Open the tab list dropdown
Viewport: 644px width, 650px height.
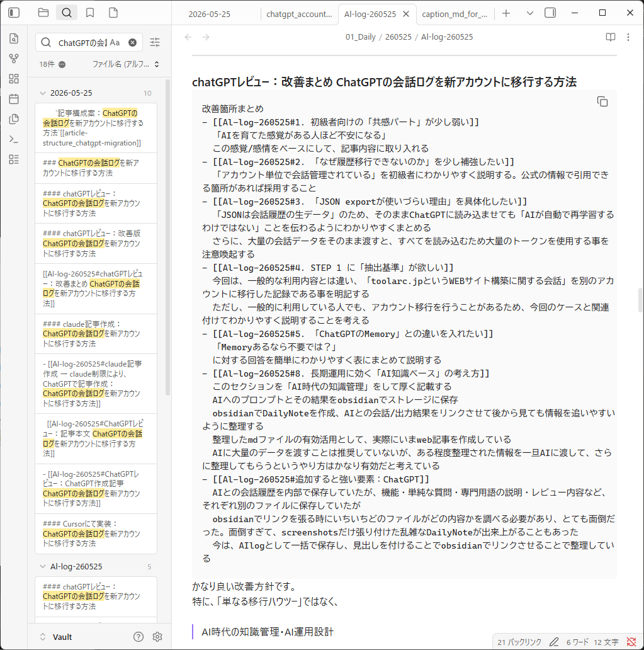tap(529, 13)
